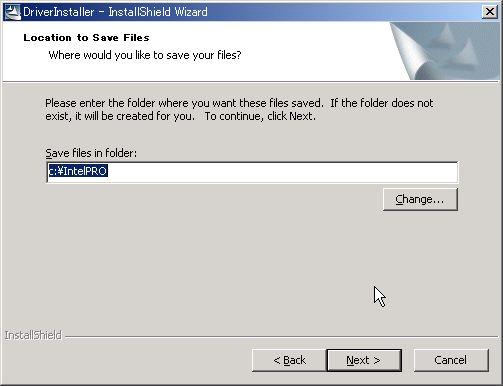Screen dimensions: 503x386
Task: Open the Change... folder browser
Action: coord(420,199)
